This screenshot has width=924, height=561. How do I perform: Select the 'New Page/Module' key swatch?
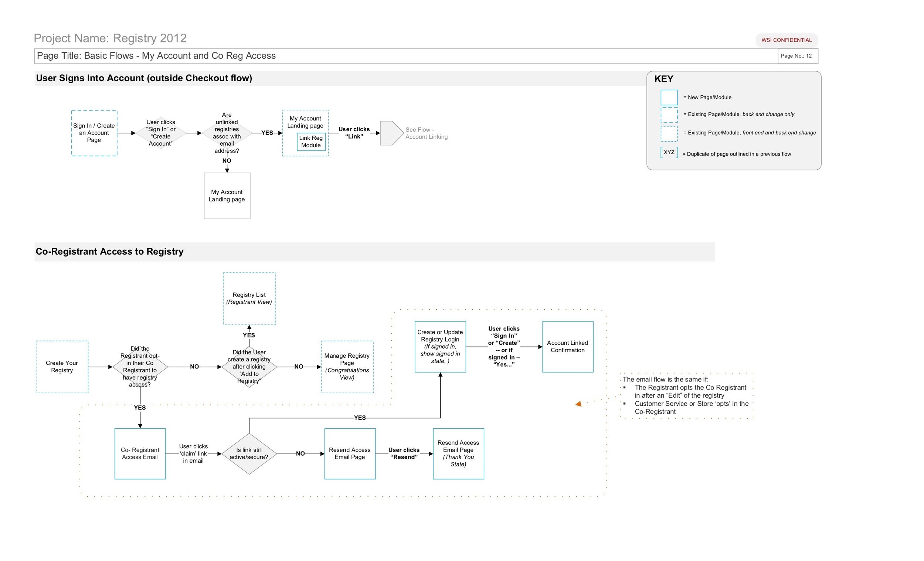pos(669,98)
